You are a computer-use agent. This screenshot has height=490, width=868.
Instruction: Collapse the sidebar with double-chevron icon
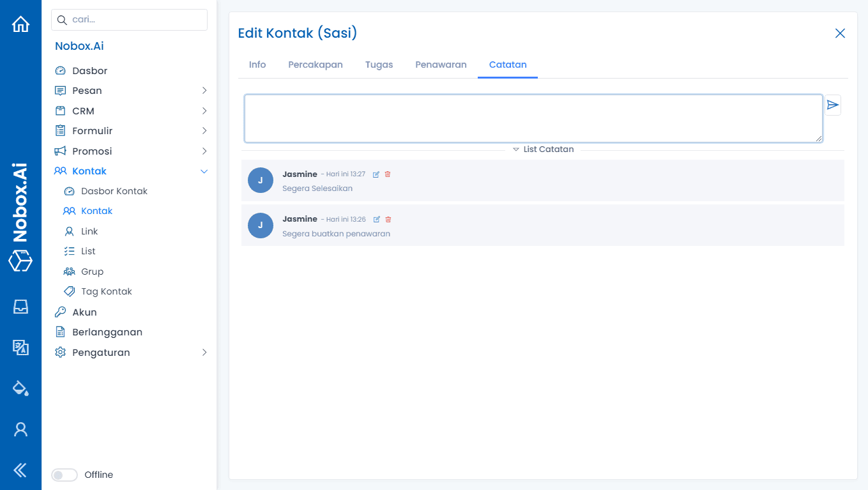(x=20, y=470)
